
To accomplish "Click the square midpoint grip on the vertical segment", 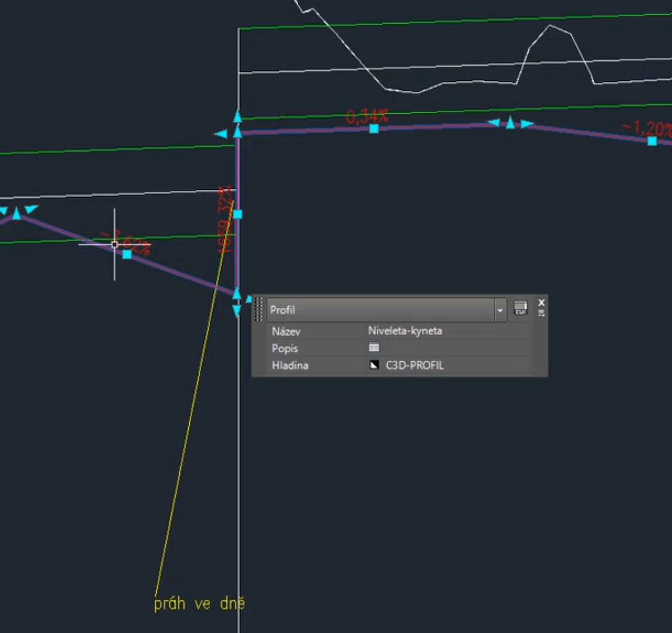I will coord(237,214).
